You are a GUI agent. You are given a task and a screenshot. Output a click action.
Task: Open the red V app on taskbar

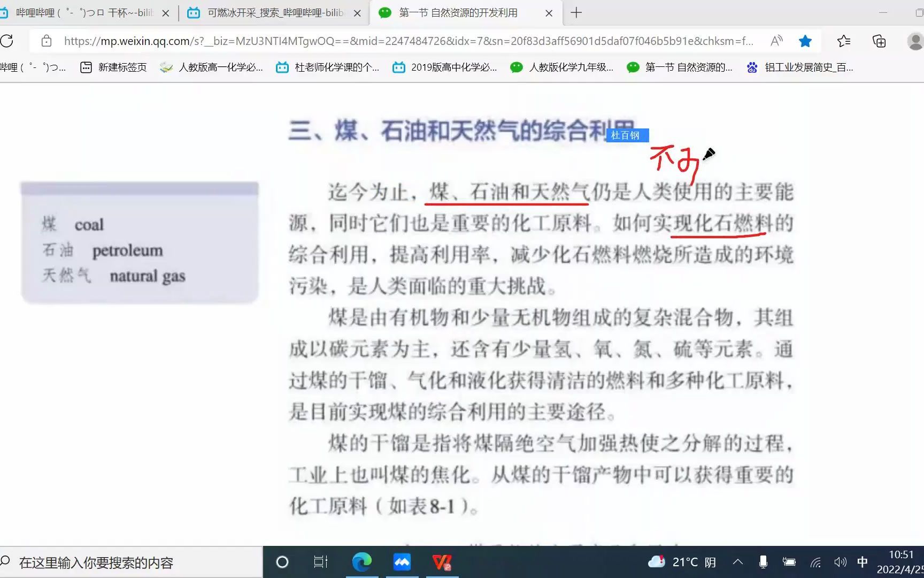click(442, 562)
